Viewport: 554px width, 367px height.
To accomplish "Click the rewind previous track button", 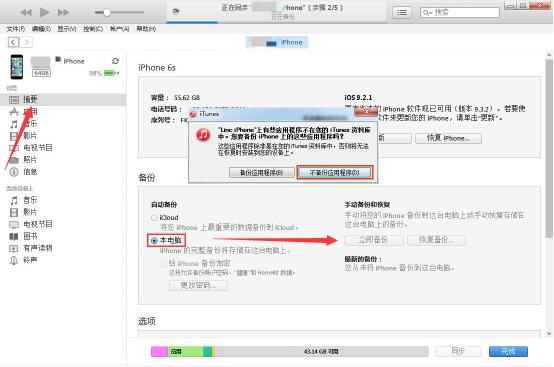I will pyautogui.click(x=26, y=13).
